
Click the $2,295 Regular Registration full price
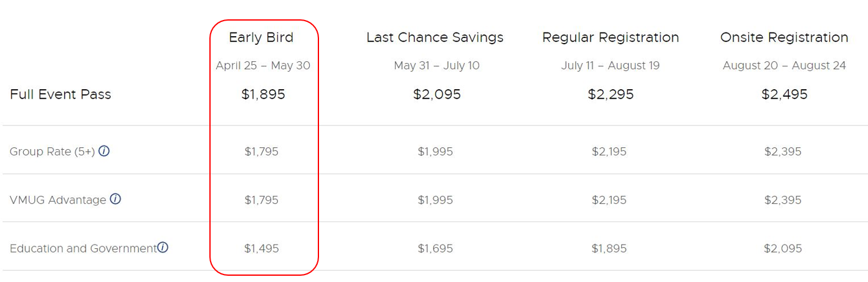click(611, 94)
